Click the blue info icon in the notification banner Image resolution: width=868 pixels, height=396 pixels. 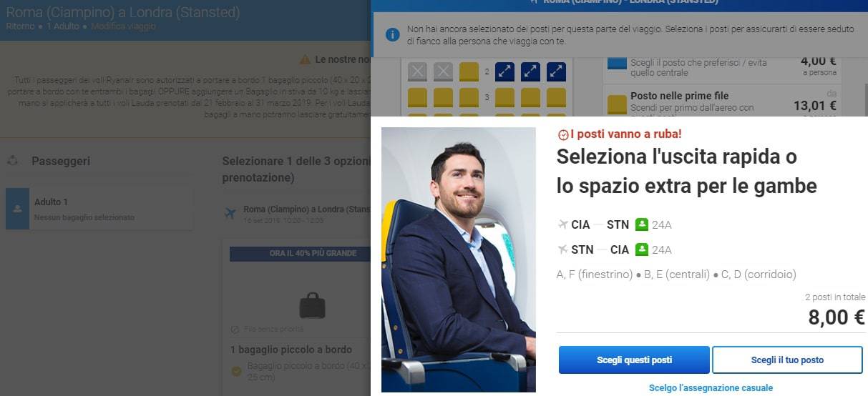pos(392,34)
